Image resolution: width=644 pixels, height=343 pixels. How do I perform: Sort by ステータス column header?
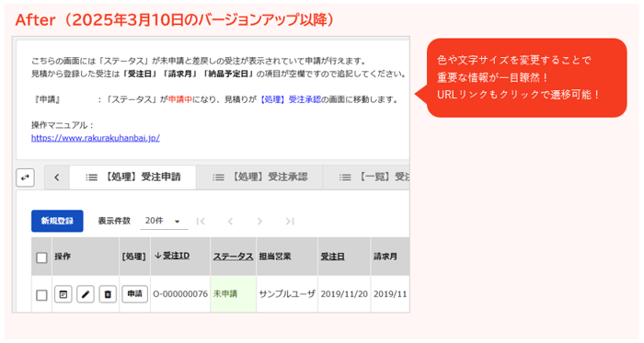(233, 257)
